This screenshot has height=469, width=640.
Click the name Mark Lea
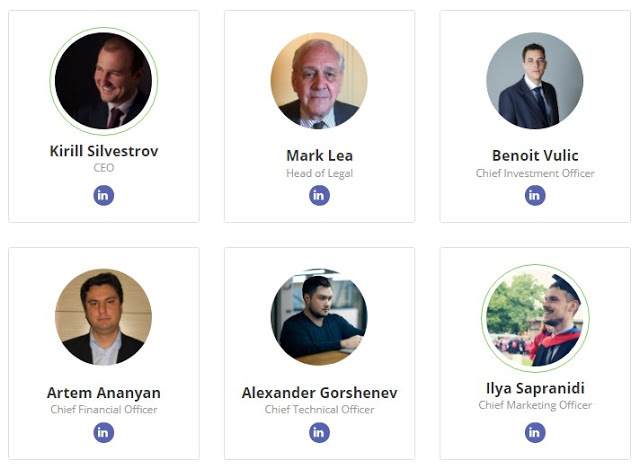pos(319,155)
